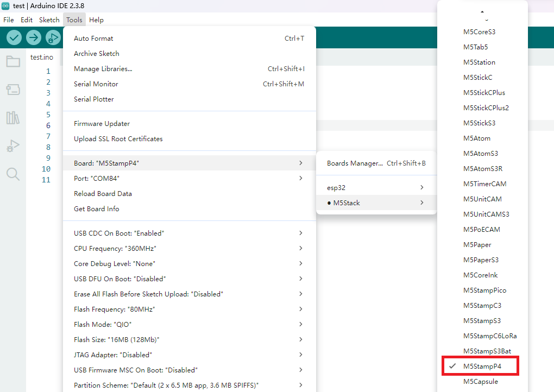Viewport: 554px width, 392px height.
Task: Open the Sketchbook folder sidebar icon
Action: click(x=13, y=61)
